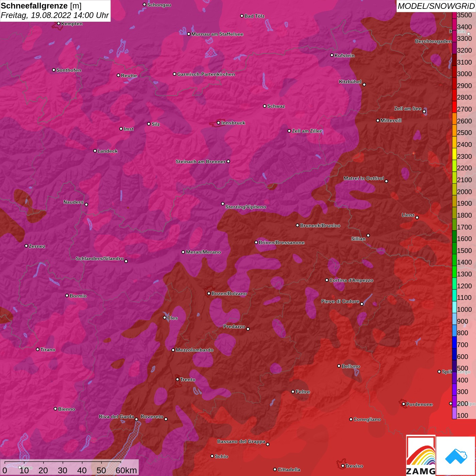Click the Treviso city marker
The width and height of the screenshot is (476, 476).
click(x=343, y=466)
